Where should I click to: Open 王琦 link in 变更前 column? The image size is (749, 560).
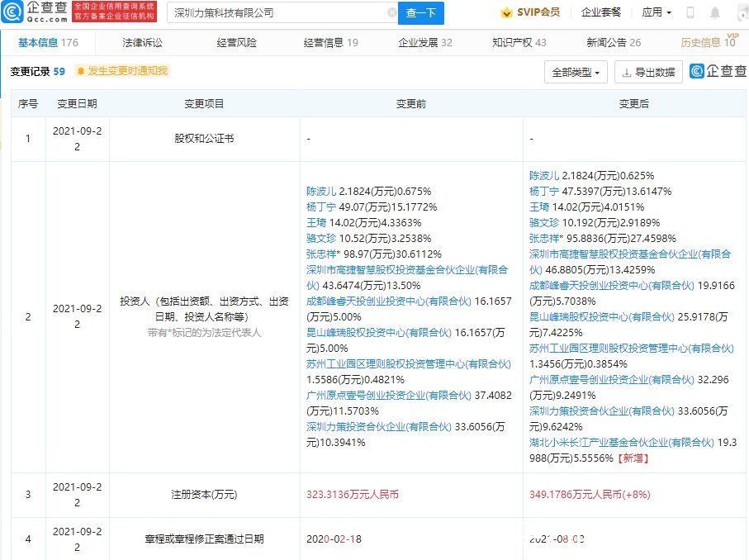(316, 223)
